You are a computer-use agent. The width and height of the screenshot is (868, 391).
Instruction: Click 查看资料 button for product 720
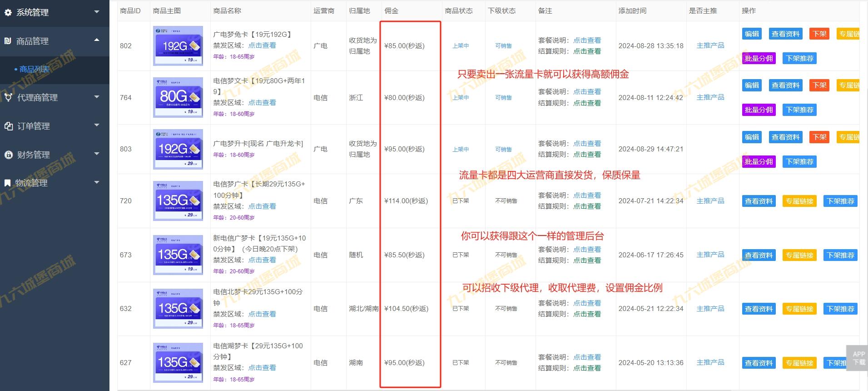point(759,201)
